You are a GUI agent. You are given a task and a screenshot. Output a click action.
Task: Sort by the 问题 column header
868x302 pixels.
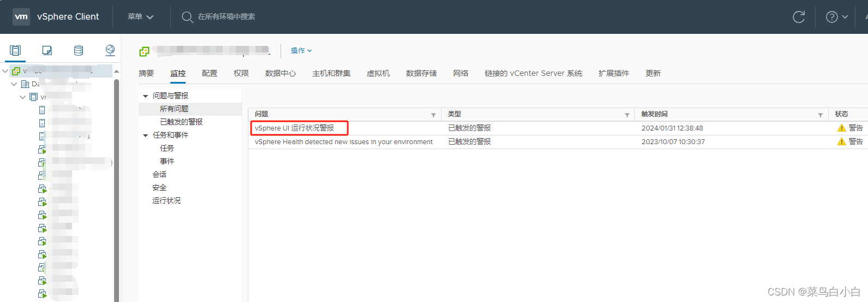coord(261,114)
